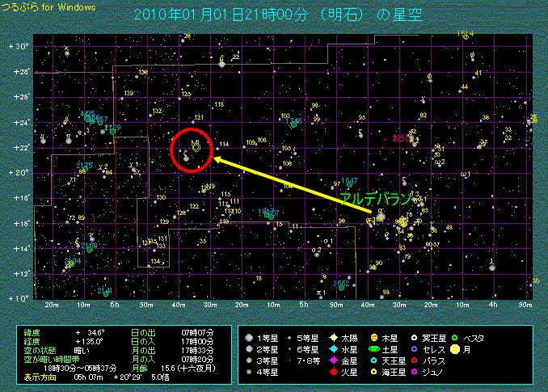This screenshot has width=548, height=392.
Task: Click the Neptune (海王星) legend icon
Action: 373,373
